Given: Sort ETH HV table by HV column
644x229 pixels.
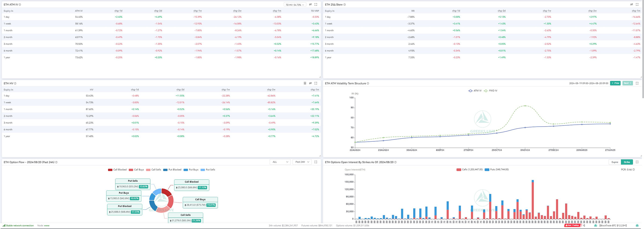Looking at the screenshot, I should pos(92,90).
